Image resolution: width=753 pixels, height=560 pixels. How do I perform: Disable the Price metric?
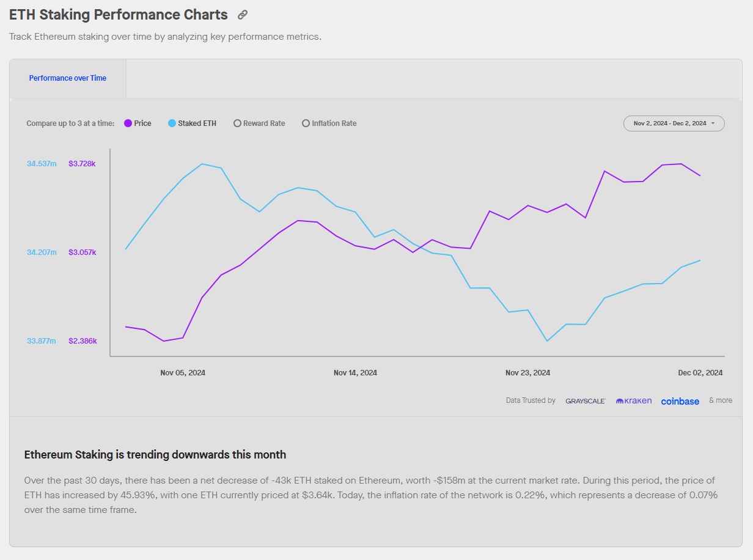pyautogui.click(x=138, y=123)
